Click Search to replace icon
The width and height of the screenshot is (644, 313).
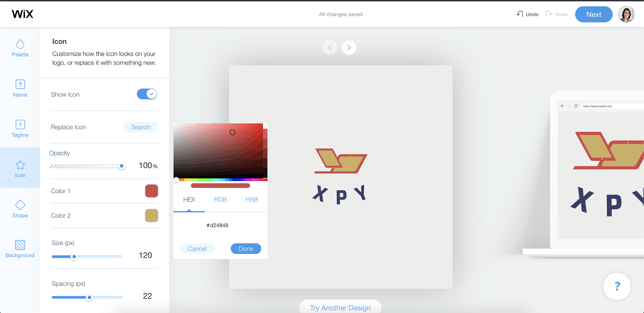pyautogui.click(x=140, y=127)
